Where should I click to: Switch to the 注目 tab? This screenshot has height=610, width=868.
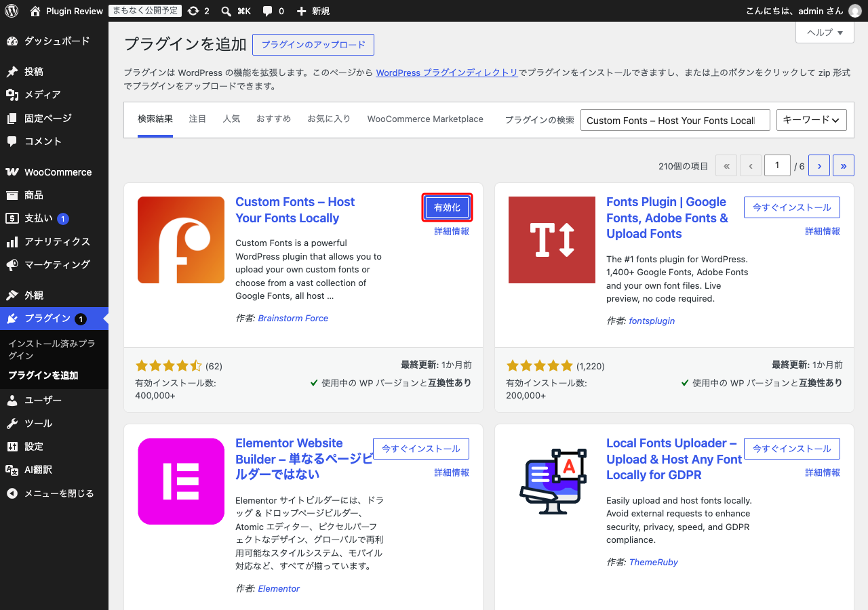click(x=197, y=119)
